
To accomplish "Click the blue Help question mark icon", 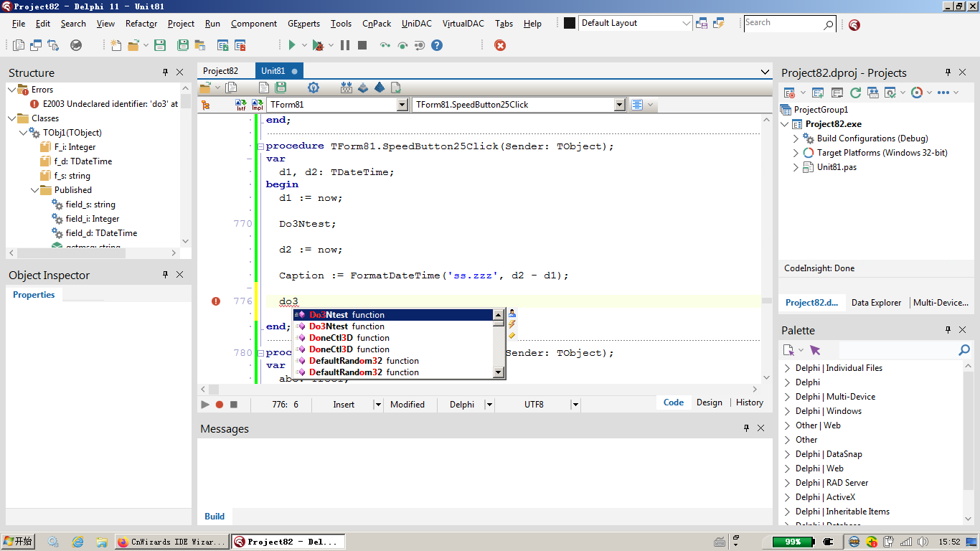I will [436, 45].
